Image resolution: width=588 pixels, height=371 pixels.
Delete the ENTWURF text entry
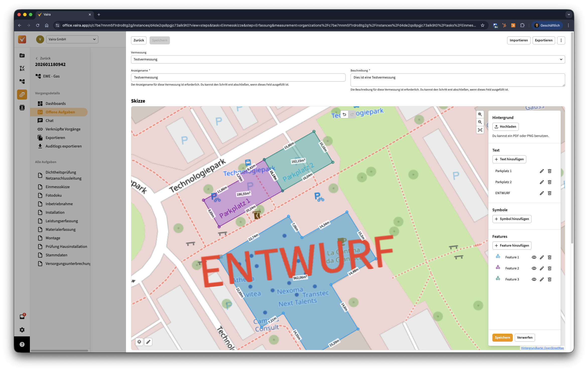(x=549, y=193)
